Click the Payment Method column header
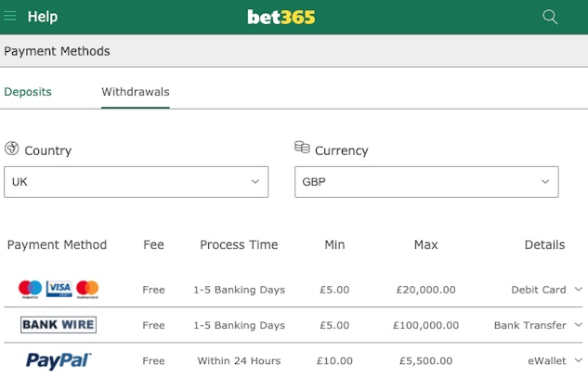Screen dimensions: 588x377 click(x=58, y=245)
